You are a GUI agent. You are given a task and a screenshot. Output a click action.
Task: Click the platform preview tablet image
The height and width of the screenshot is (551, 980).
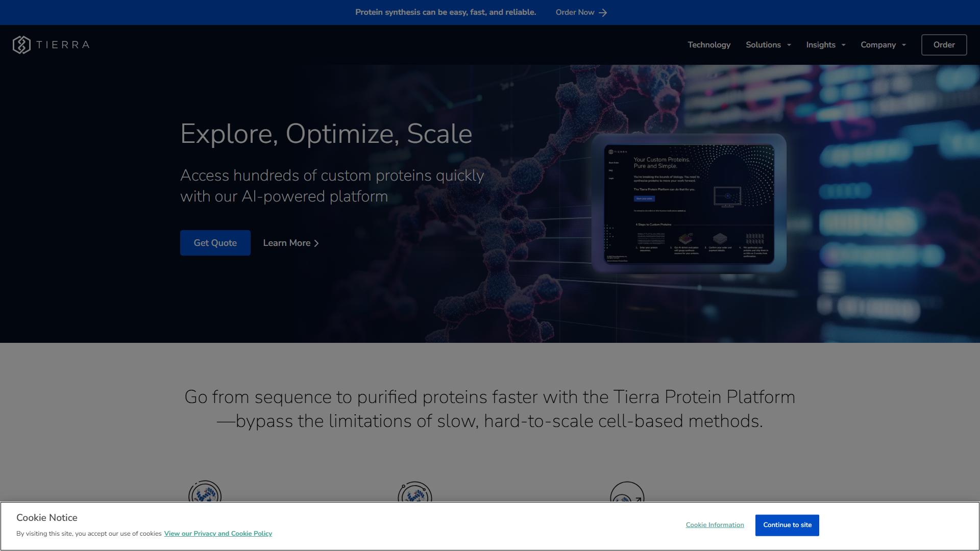click(689, 203)
